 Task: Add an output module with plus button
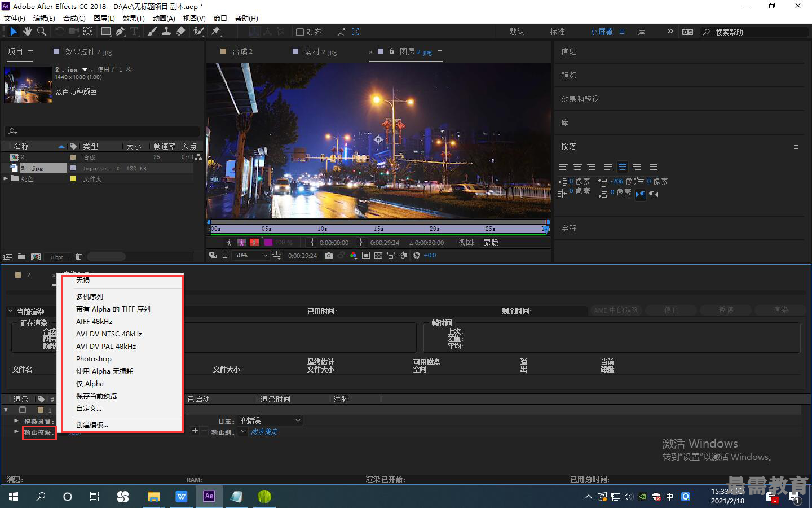195,431
